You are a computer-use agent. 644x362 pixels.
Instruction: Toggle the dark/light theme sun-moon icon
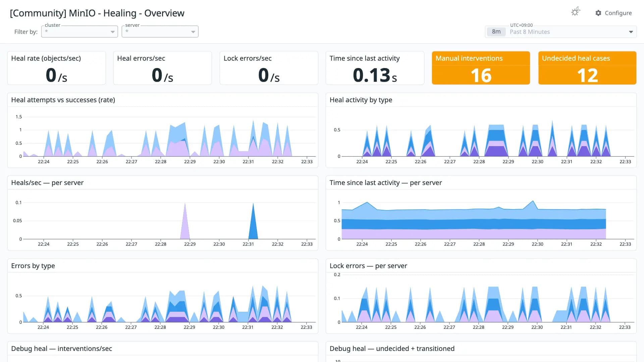[576, 12]
